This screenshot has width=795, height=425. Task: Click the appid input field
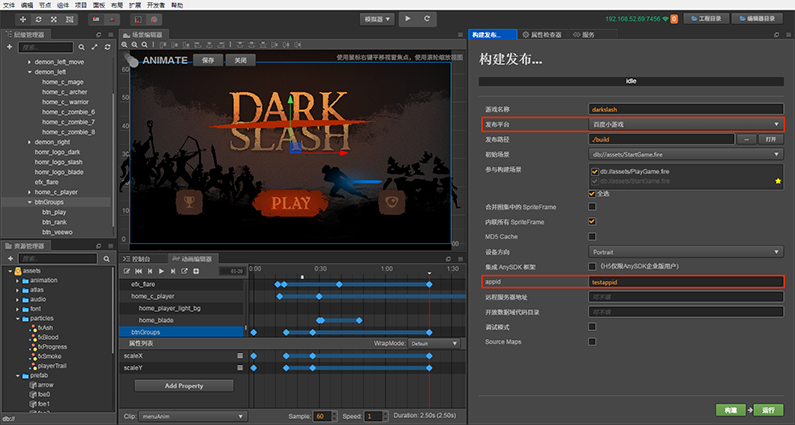point(685,284)
